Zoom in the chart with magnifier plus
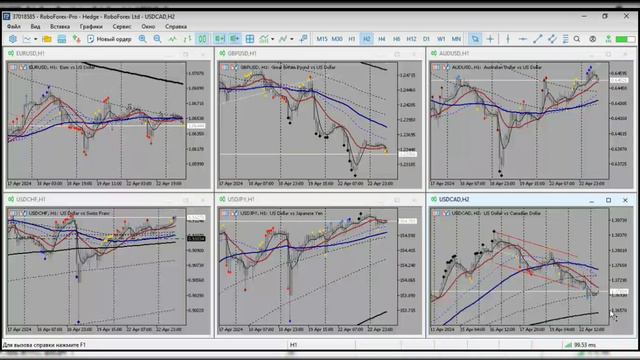Screen dimensions: 640x360 tap(142, 39)
